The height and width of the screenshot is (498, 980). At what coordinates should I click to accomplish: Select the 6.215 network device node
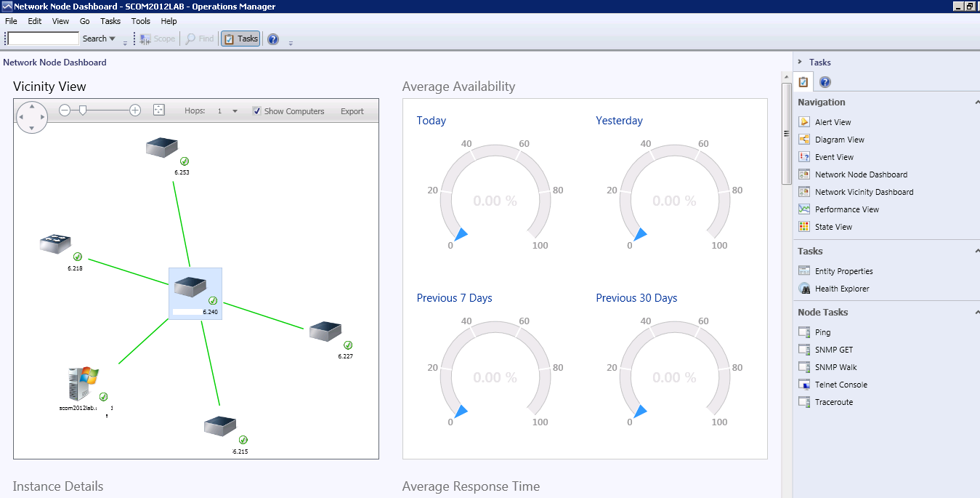coord(221,426)
